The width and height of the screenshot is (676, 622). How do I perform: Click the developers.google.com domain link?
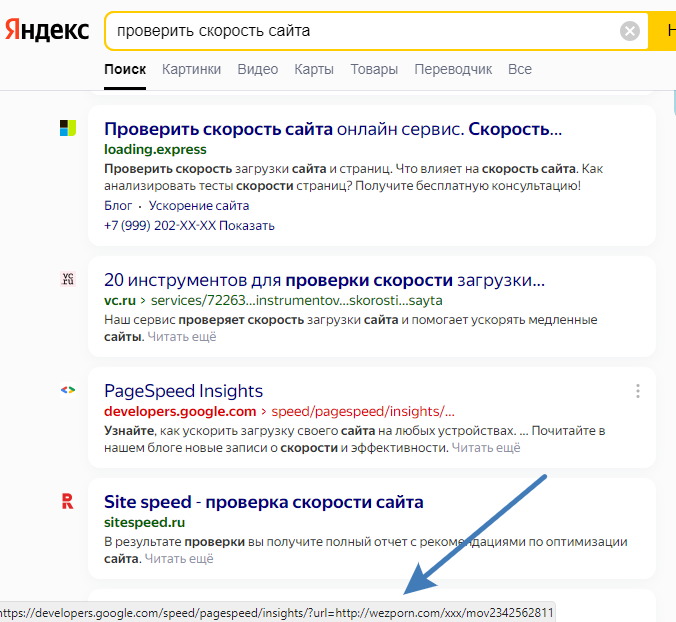click(x=180, y=411)
